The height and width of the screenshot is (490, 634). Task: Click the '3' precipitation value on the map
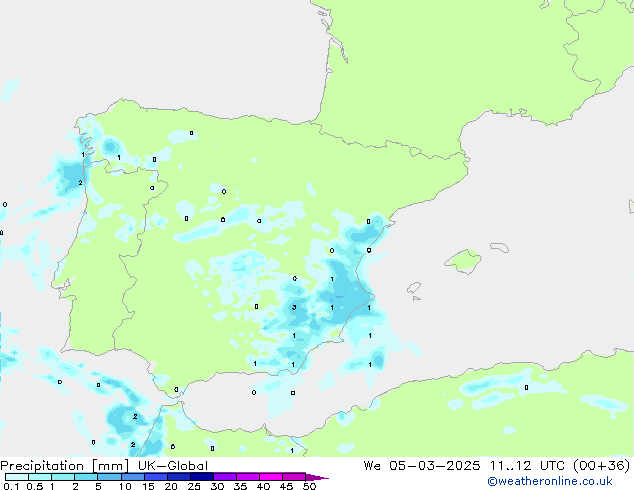coord(294,308)
